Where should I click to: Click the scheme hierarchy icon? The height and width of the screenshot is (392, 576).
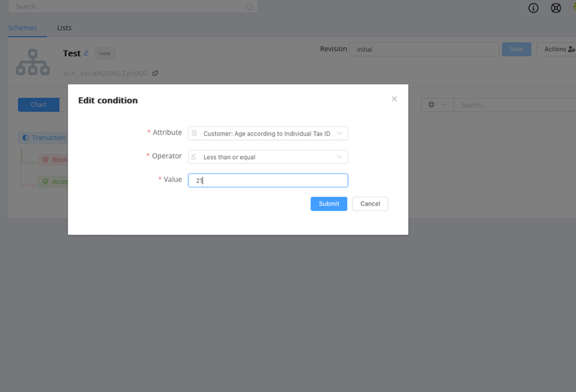(33, 62)
